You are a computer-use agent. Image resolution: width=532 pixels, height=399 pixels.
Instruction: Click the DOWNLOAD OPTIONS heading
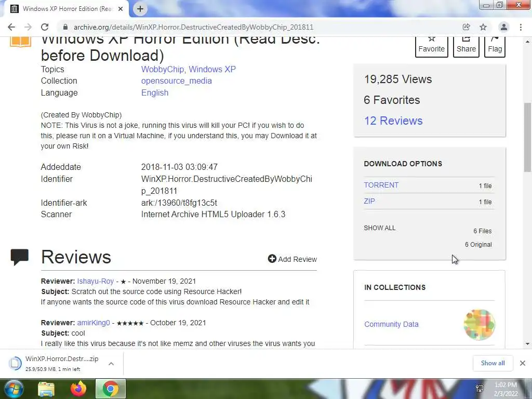pos(403,164)
